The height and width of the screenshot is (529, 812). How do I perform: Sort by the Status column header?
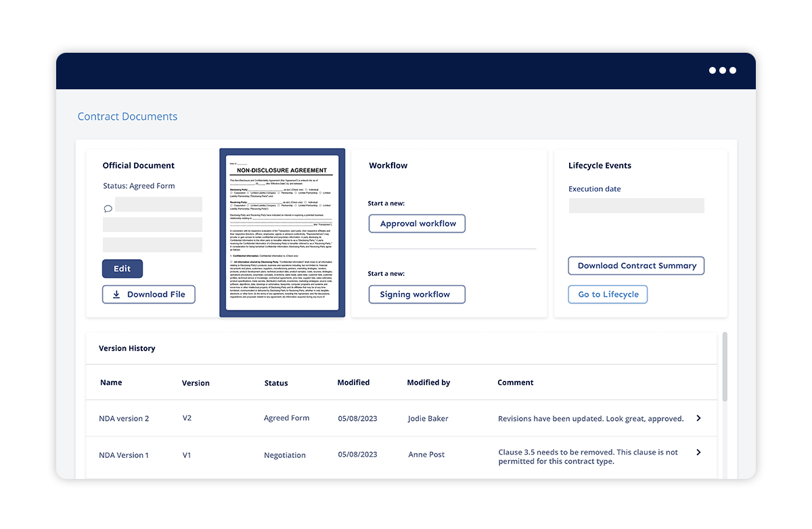tap(276, 383)
